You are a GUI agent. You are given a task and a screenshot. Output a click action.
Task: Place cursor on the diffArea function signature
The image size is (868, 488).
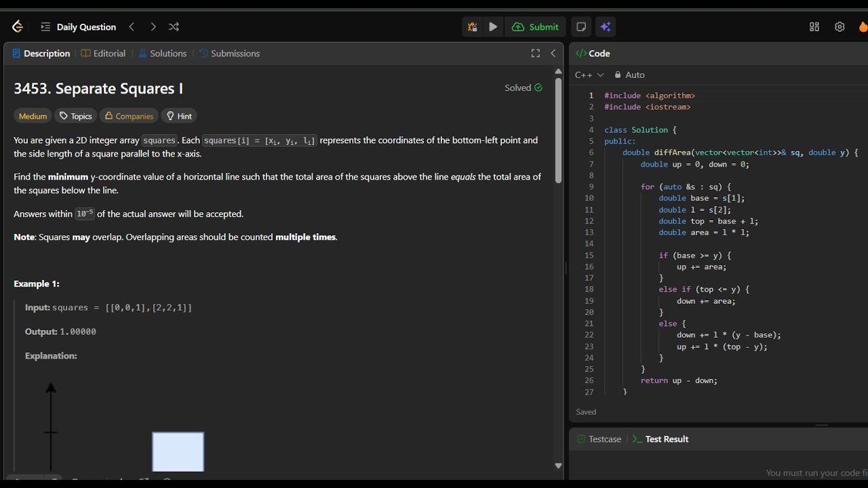coord(741,152)
